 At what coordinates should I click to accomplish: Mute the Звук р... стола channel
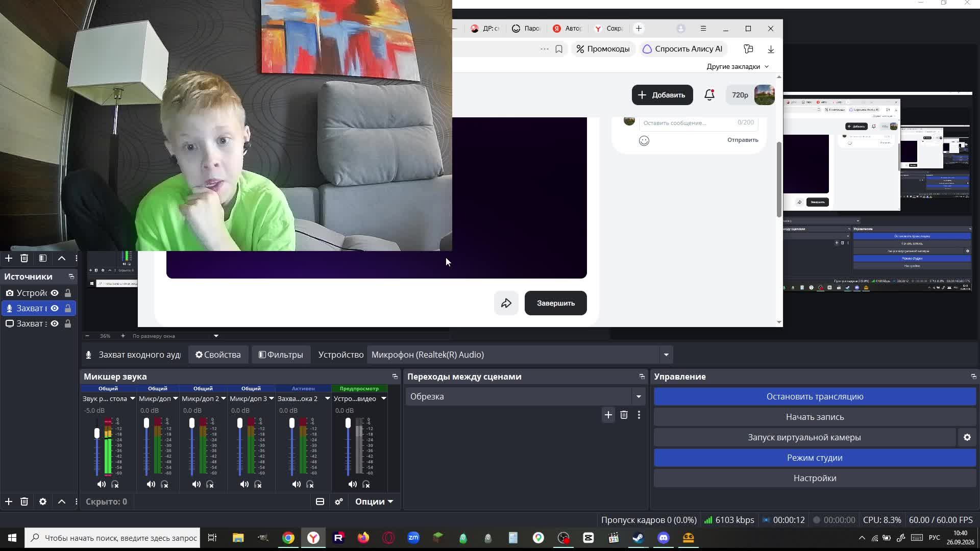tap(101, 484)
